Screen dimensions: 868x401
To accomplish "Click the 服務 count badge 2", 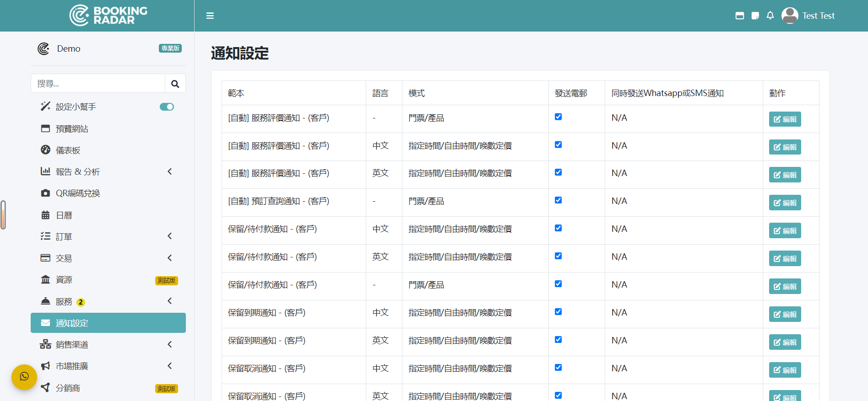I will point(81,302).
